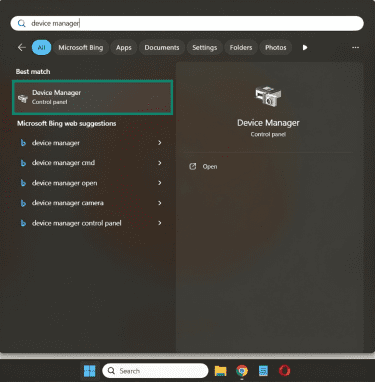This screenshot has width=375, height=382.
Task: Click the back arrow in search panel
Action: coord(22,47)
